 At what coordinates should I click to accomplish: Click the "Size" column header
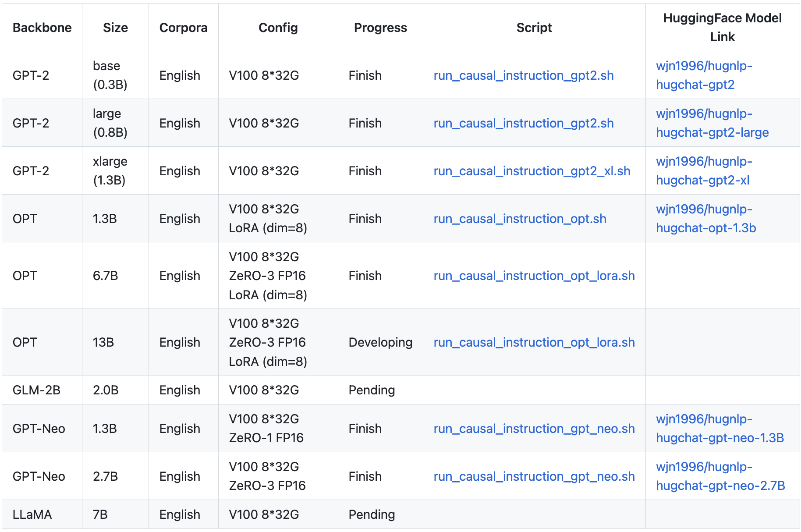[x=115, y=28]
